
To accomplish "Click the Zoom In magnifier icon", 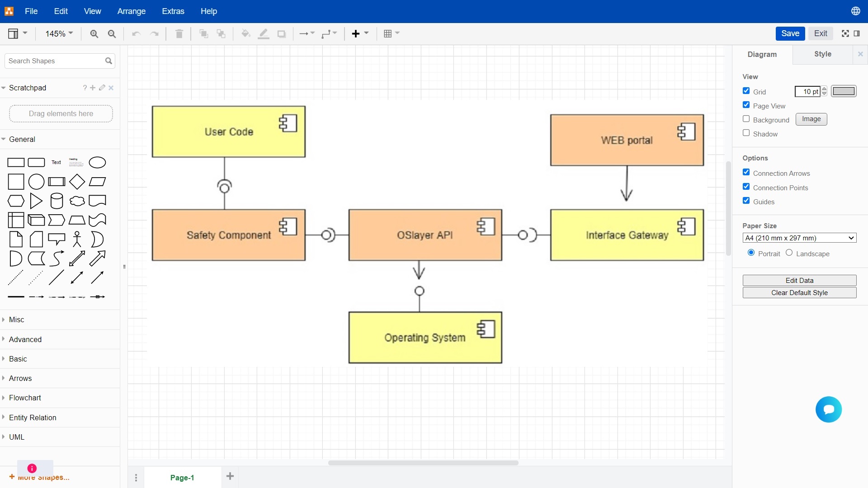I will [x=94, y=33].
